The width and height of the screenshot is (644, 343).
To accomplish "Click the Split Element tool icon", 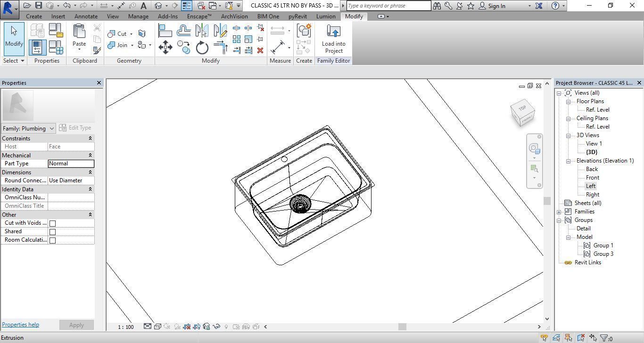I will coord(237,28).
